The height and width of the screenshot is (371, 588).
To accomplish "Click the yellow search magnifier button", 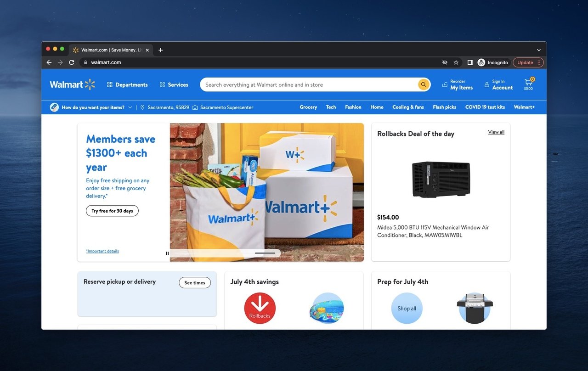I will tap(423, 84).
